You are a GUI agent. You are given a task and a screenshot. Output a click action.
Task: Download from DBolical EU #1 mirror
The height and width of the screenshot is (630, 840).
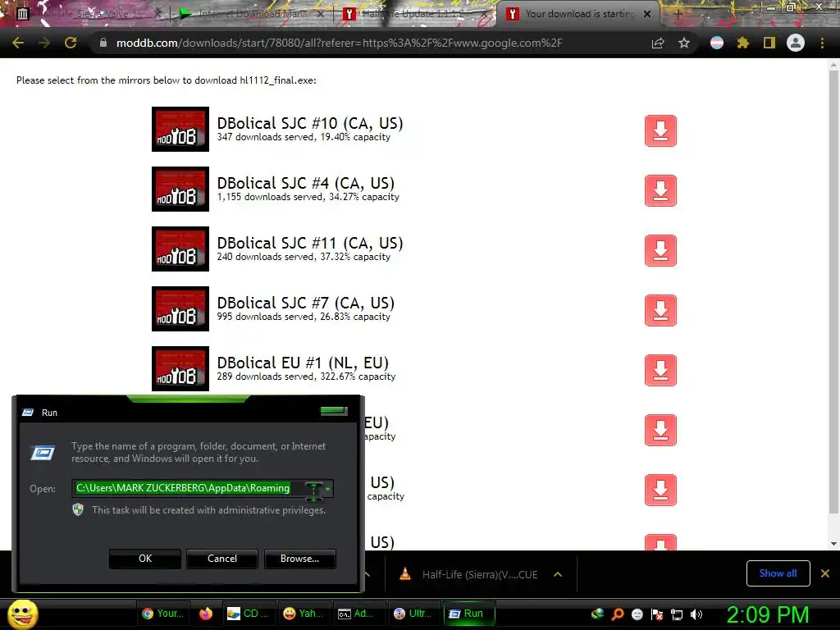(x=660, y=371)
